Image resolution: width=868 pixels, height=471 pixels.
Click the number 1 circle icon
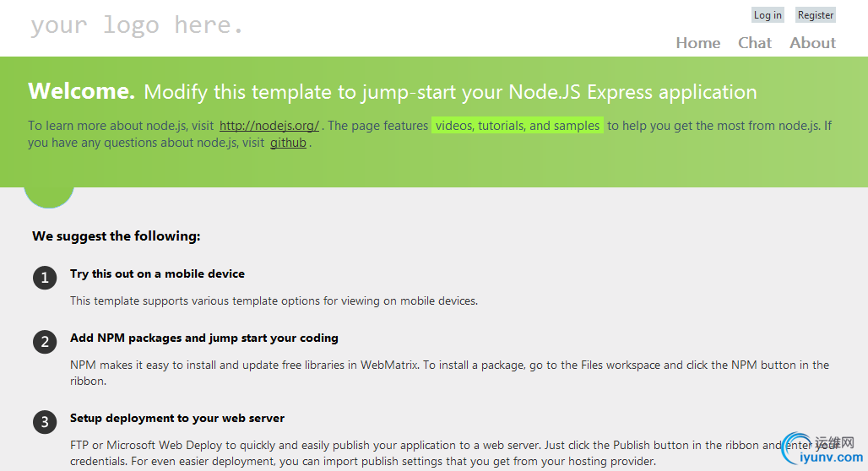point(45,278)
